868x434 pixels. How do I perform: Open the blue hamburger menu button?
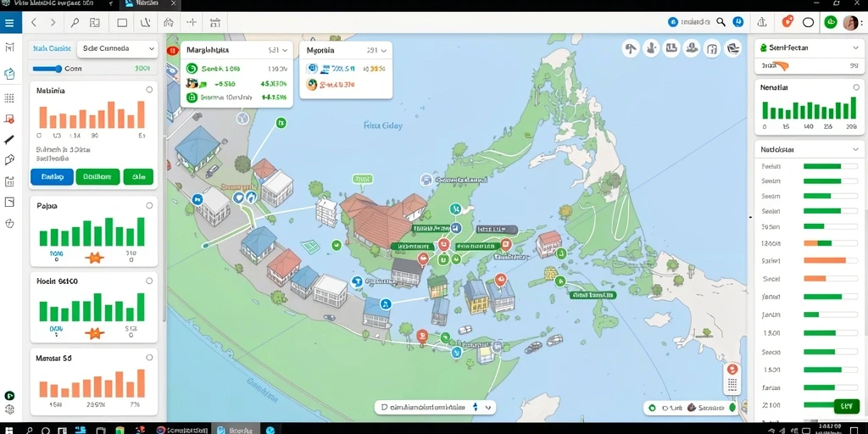click(x=10, y=23)
